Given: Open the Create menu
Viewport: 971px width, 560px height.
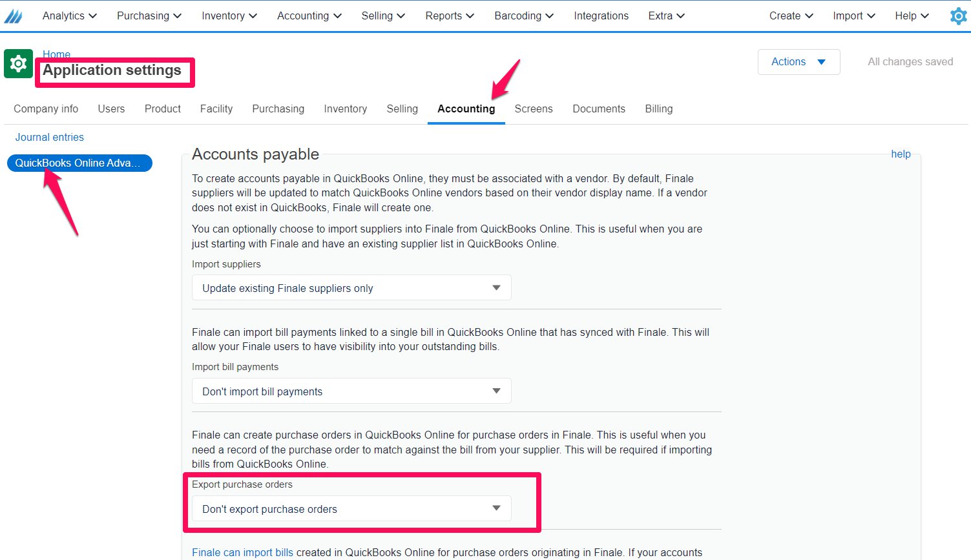Looking at the screenshot, I should 791,16.
